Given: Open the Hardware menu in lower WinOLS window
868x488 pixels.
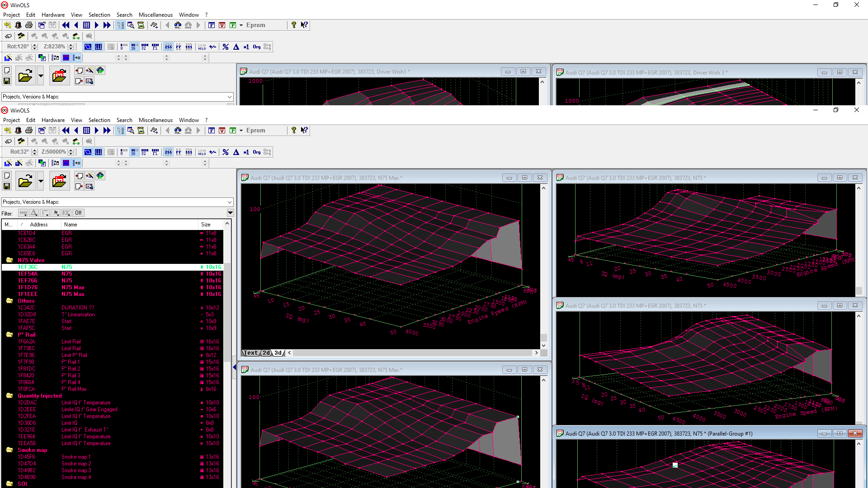Looking at the screenshot, I should 53,120.
